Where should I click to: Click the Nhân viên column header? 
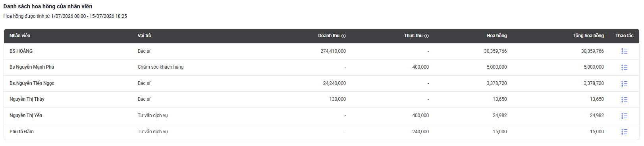coord(20,36)
